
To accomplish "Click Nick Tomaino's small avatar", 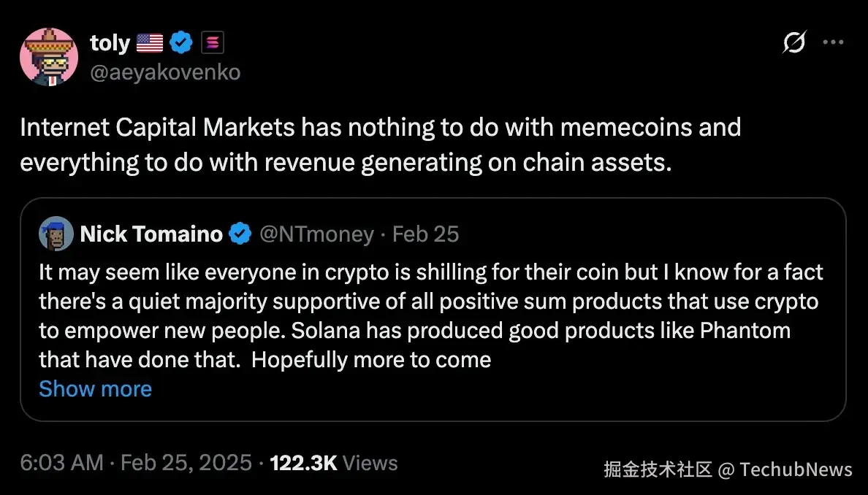I will [x=56, y=234].
